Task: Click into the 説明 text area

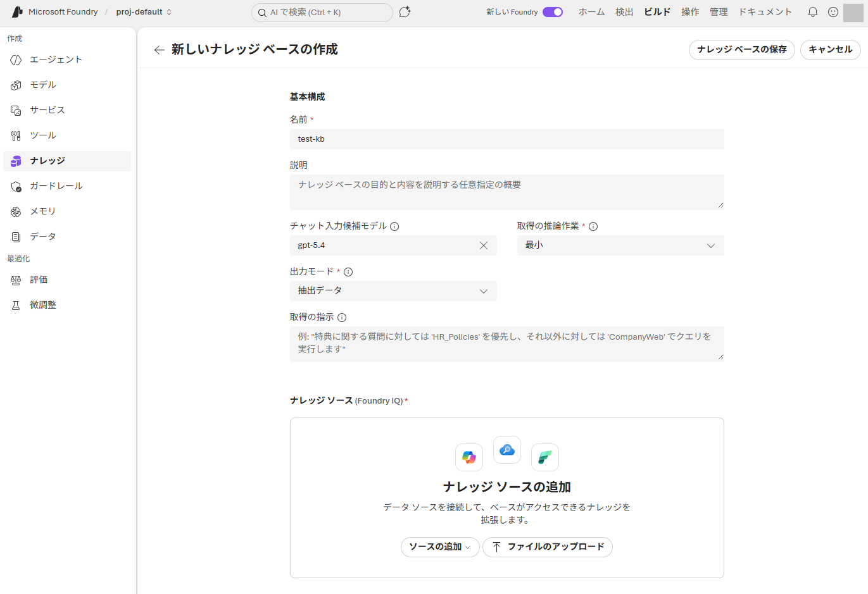Action: (x=507, y=192)
